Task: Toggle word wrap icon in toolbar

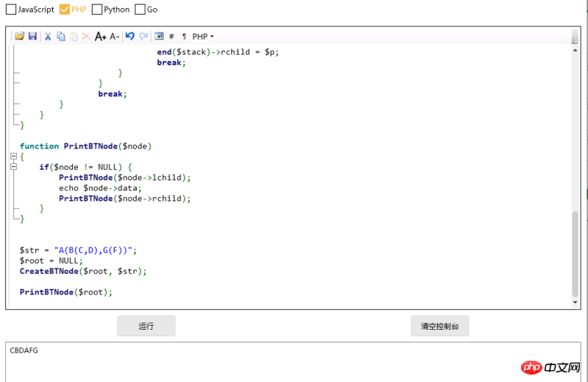Action: tap(159, 36)
